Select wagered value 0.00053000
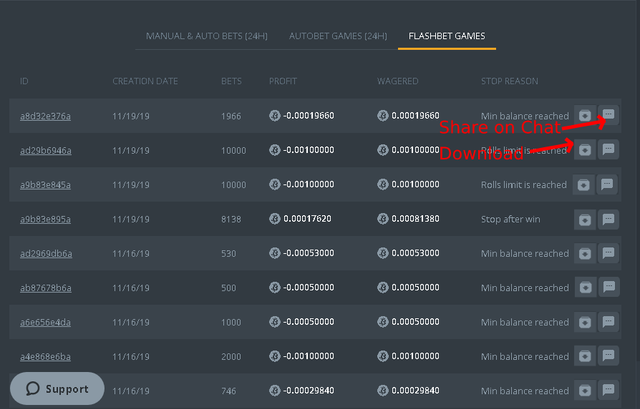The width and height of the screenshot is (640, 409). 416,253
